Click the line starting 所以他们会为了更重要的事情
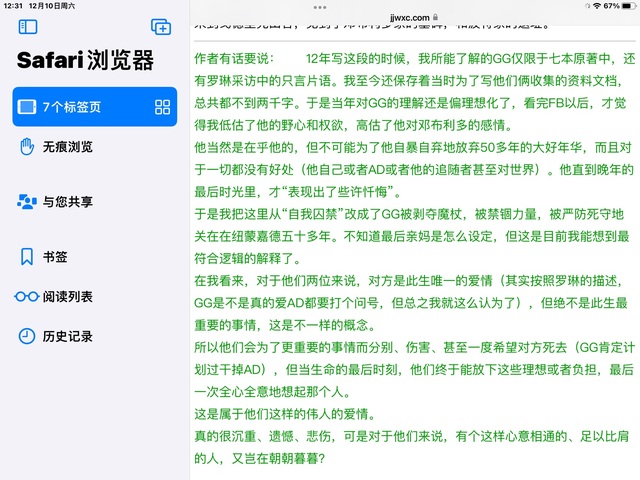 click(415, 347)
